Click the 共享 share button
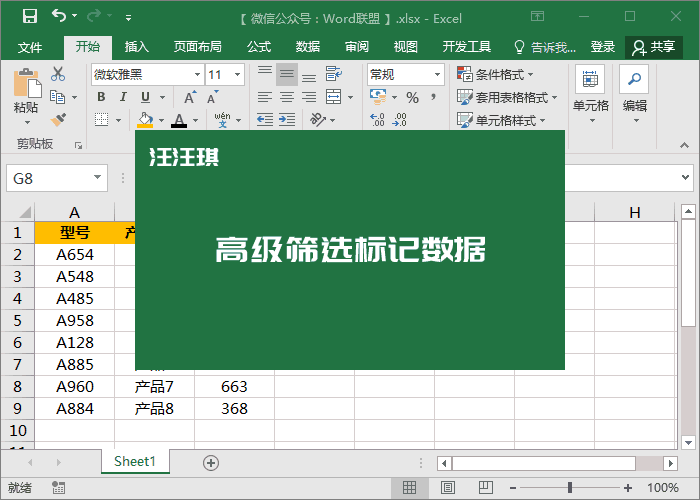The image size is (700, 500). point(654,47)
